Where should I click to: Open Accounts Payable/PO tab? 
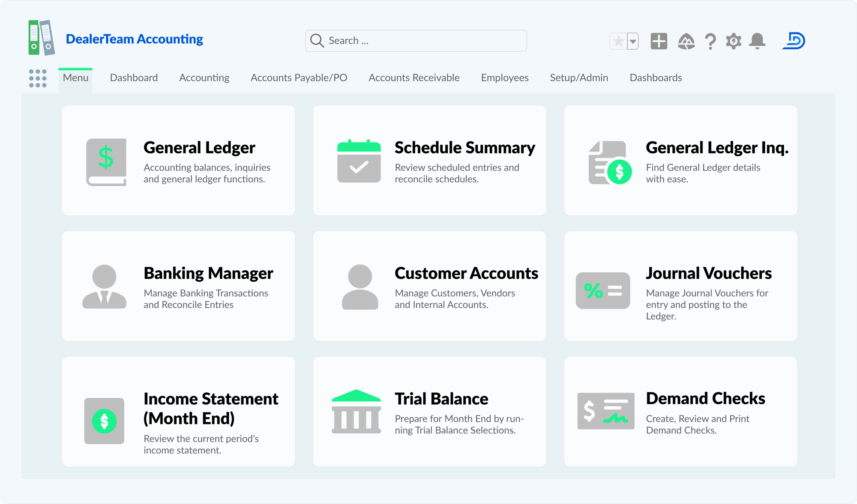point(299,78)
